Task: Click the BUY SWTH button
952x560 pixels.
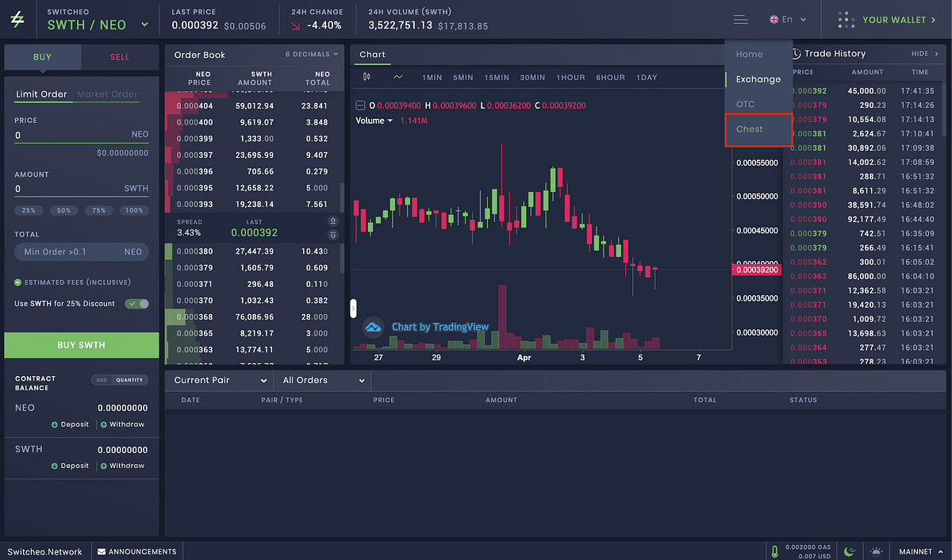Action: pos(82,345)
